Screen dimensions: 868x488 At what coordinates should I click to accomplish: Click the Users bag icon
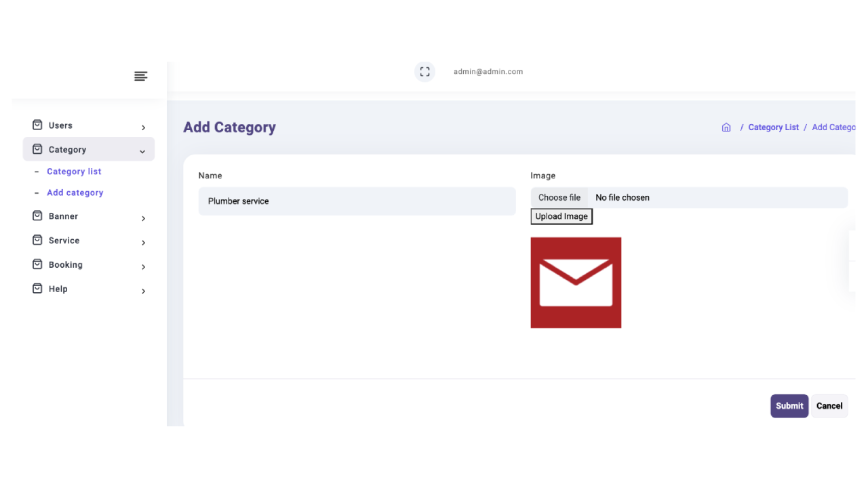pyautogui.click(x=37, y=125)
